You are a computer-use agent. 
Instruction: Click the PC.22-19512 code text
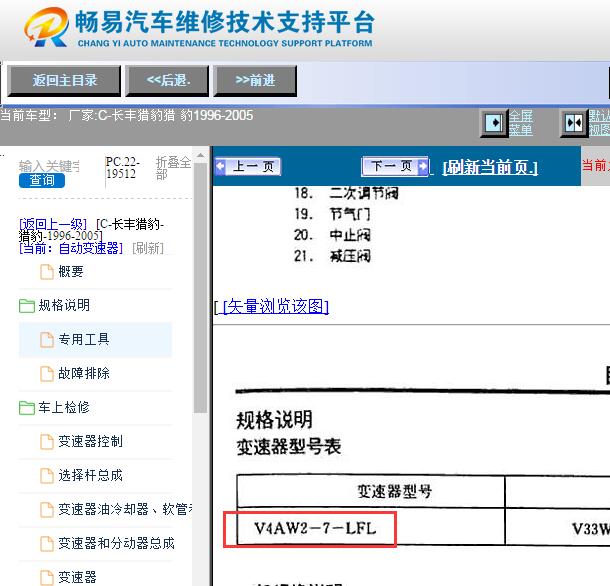click(122, 168)
